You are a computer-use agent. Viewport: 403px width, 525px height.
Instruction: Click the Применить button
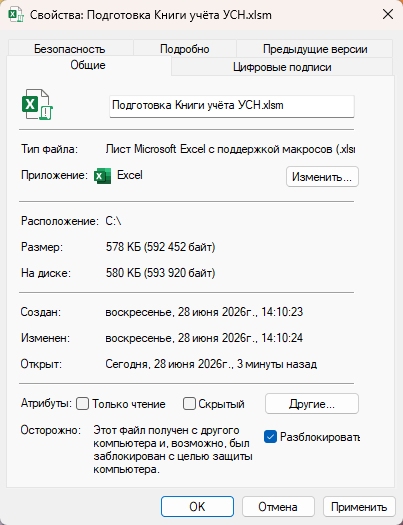pyautogui.click(x=359, y=507)
